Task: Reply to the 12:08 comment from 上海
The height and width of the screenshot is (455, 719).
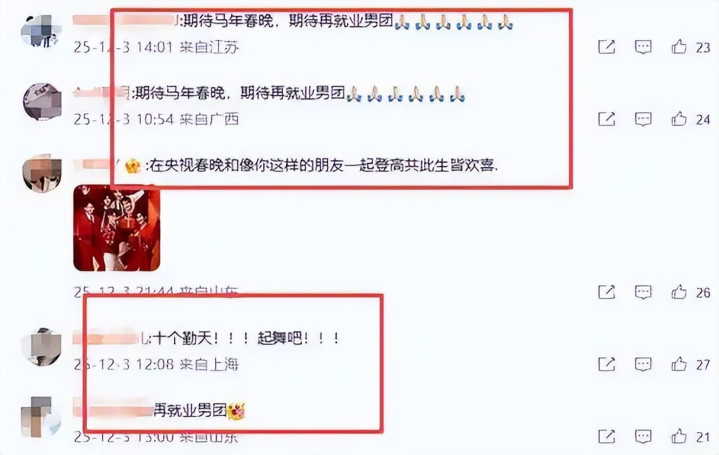Action: click(x=643, y=364)
